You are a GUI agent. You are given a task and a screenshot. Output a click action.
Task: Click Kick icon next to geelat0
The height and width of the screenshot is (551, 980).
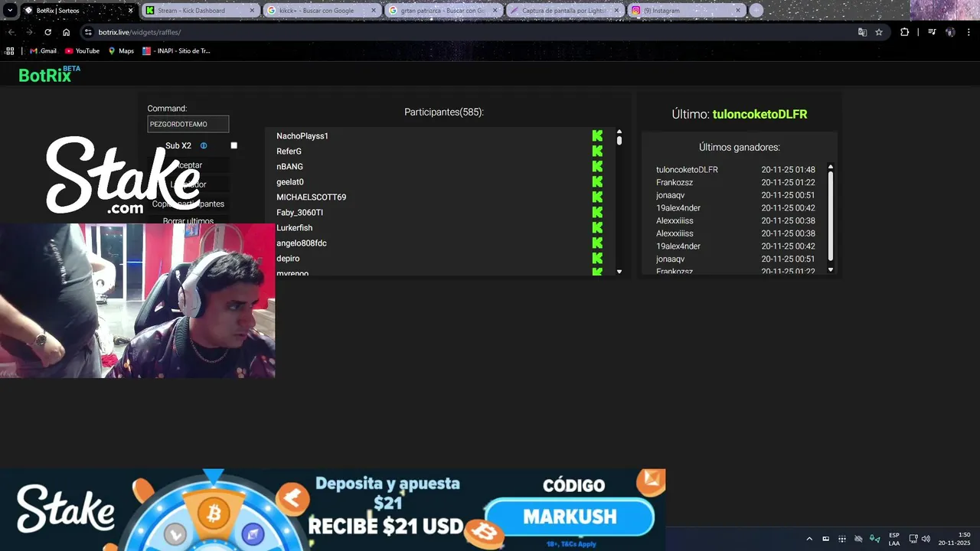coord(597,181)
